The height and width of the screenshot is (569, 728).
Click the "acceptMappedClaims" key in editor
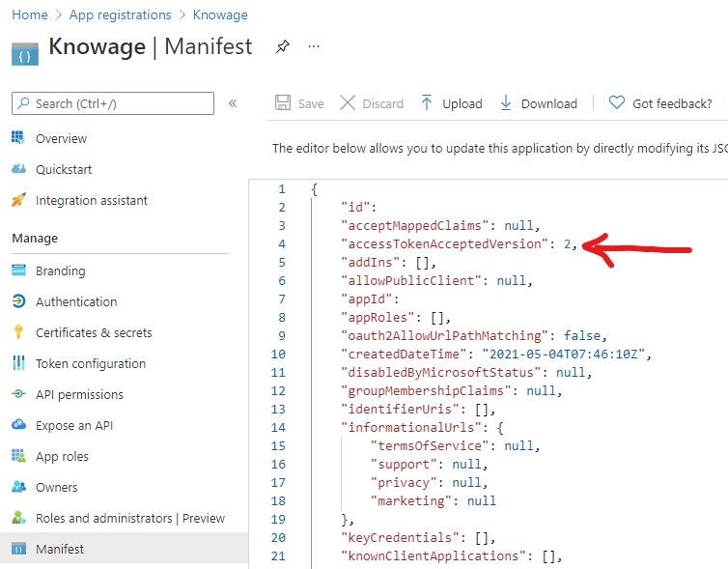click(414, 226)
